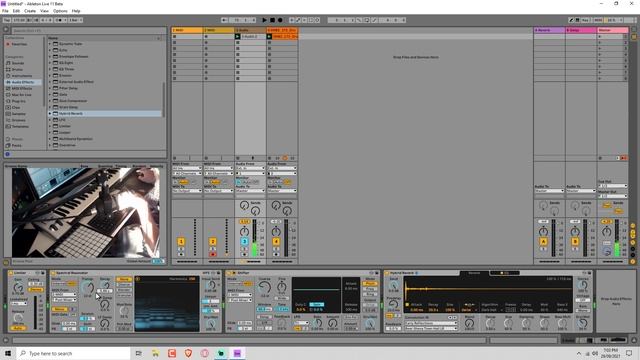
Task: Open the View menu
Action: click(44, 11)
